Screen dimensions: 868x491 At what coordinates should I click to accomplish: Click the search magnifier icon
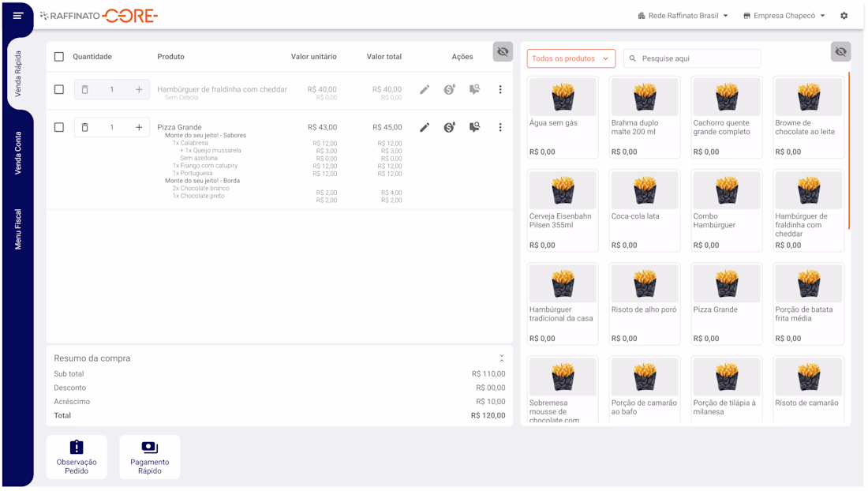[633, 58]
